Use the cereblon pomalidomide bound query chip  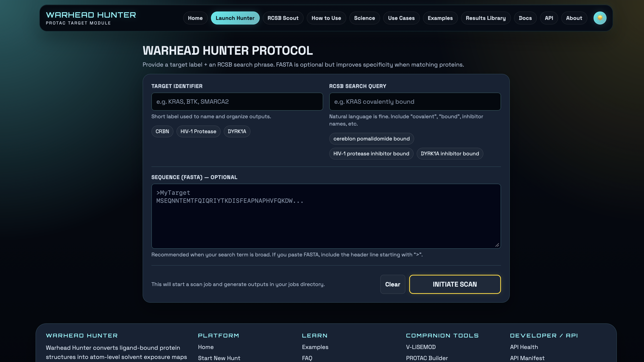click(x=372, y=139)
